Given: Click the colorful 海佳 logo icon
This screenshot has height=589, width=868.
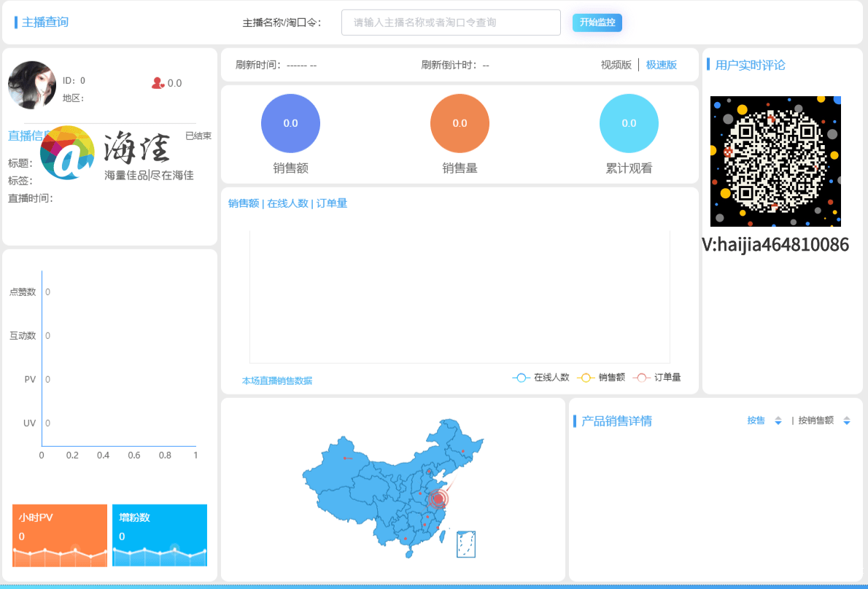Looking at the screenshot, I should (x=68, y=153).
